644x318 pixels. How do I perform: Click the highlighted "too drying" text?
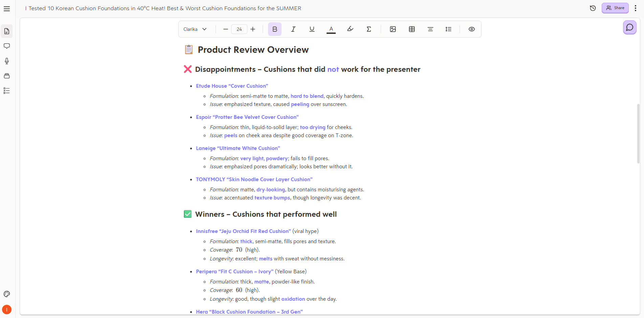pyautogui.click(x=313, y=127)
